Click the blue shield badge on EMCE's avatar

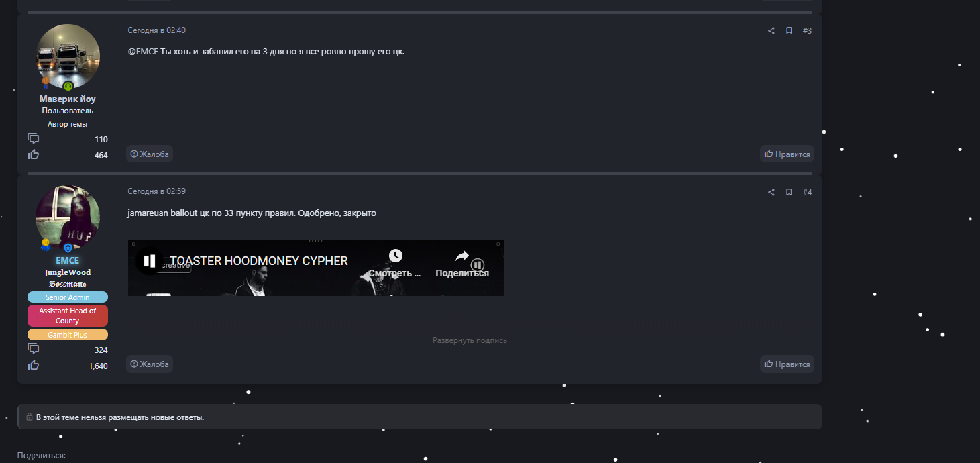68,248
